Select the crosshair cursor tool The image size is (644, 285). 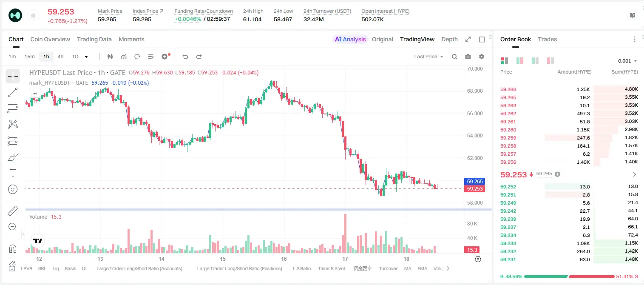[13, 76]
